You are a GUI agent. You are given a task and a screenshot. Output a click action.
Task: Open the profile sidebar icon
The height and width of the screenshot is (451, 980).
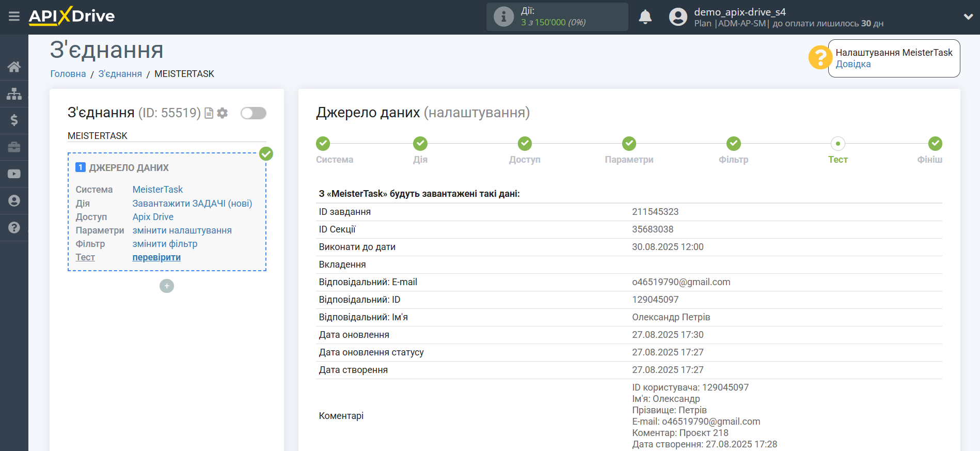[x=14, y=200]
